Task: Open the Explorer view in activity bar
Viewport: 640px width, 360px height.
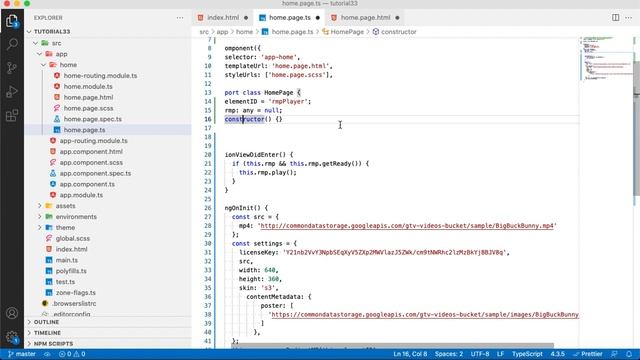Action: (12, 20)
